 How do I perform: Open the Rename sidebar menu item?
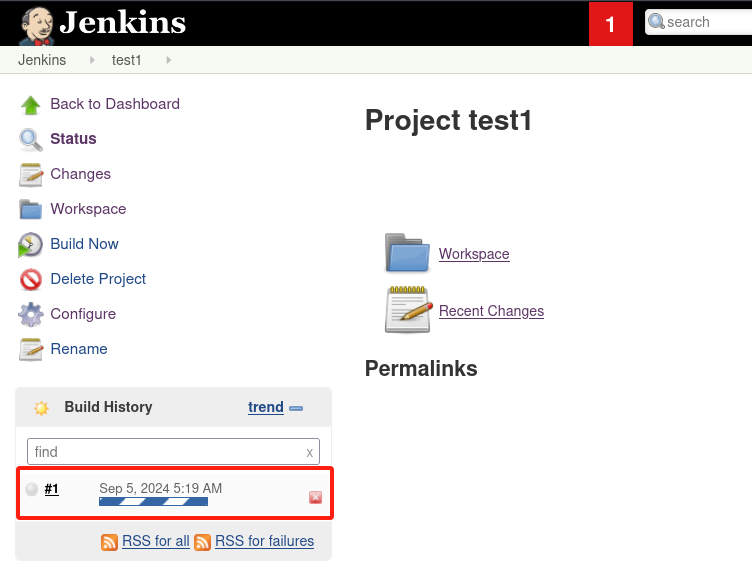pos(79,349)
